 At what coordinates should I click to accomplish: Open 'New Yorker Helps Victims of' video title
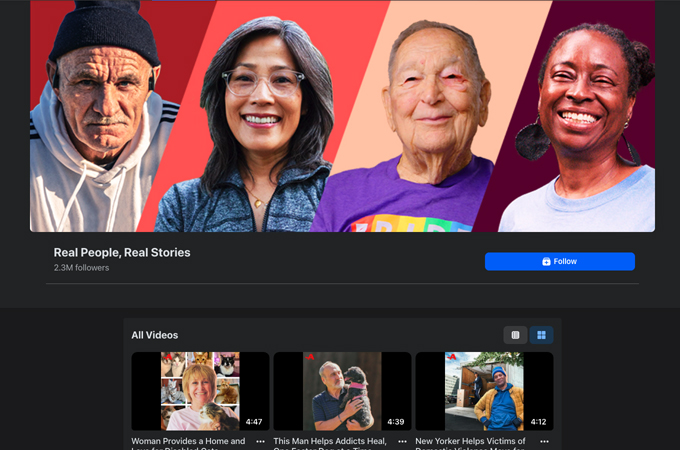click(470, 441)
